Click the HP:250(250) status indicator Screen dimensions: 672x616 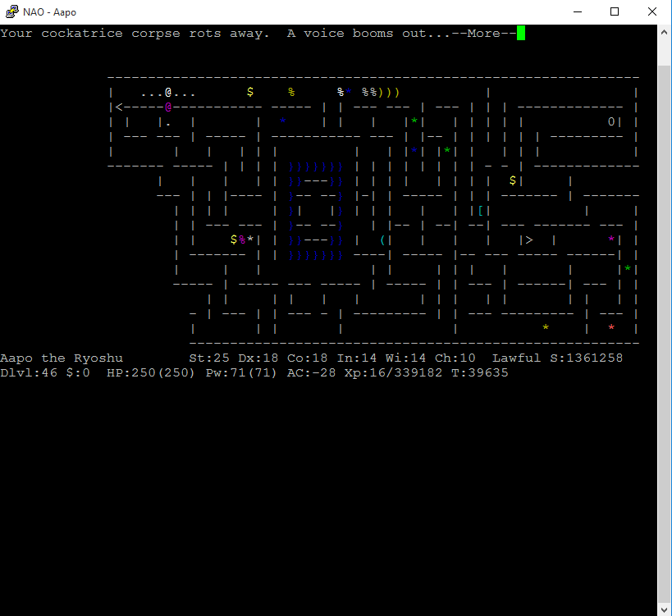click(x=152, y=373)
